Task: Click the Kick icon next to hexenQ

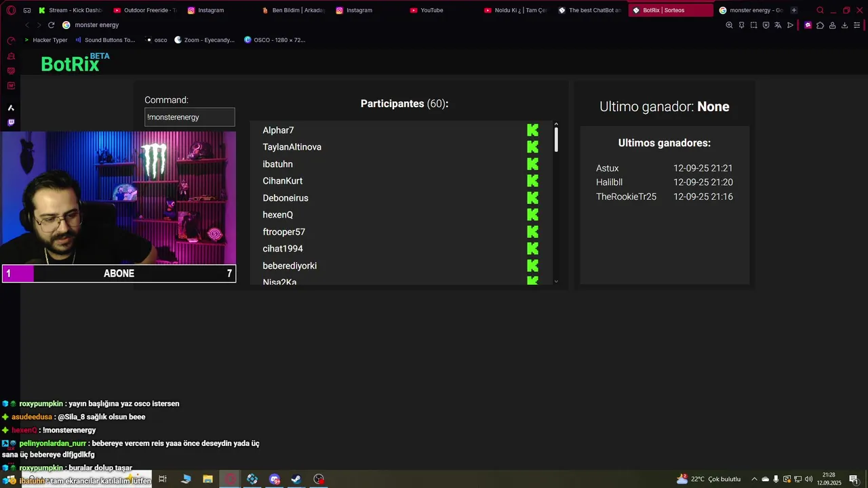Action: coord(533,215)
